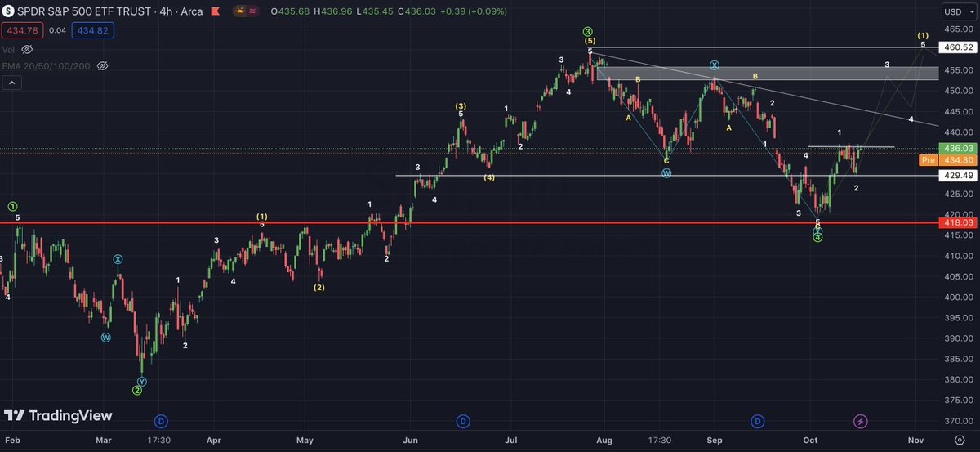Viewport: 980px width, 452px height.
Task: Select the yellow (2) wave label in May
Action: tap(318, 287)
